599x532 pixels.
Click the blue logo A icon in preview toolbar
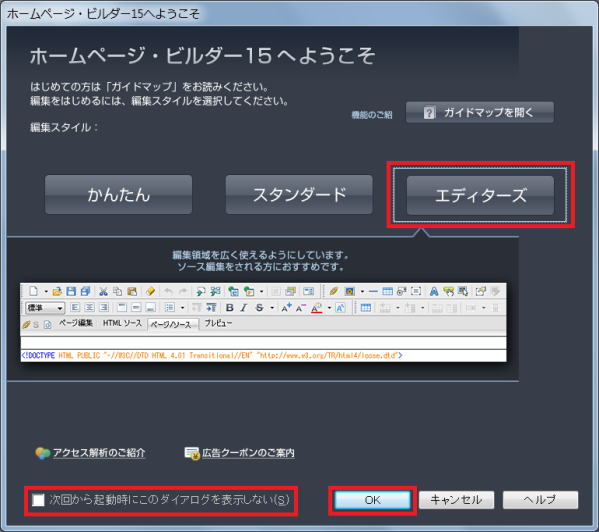(x=434, y=292)
